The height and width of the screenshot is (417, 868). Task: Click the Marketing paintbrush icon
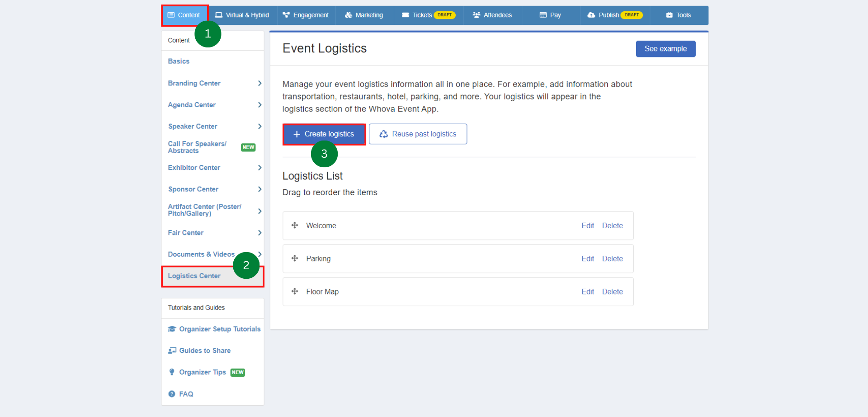[x=348, y=15]
